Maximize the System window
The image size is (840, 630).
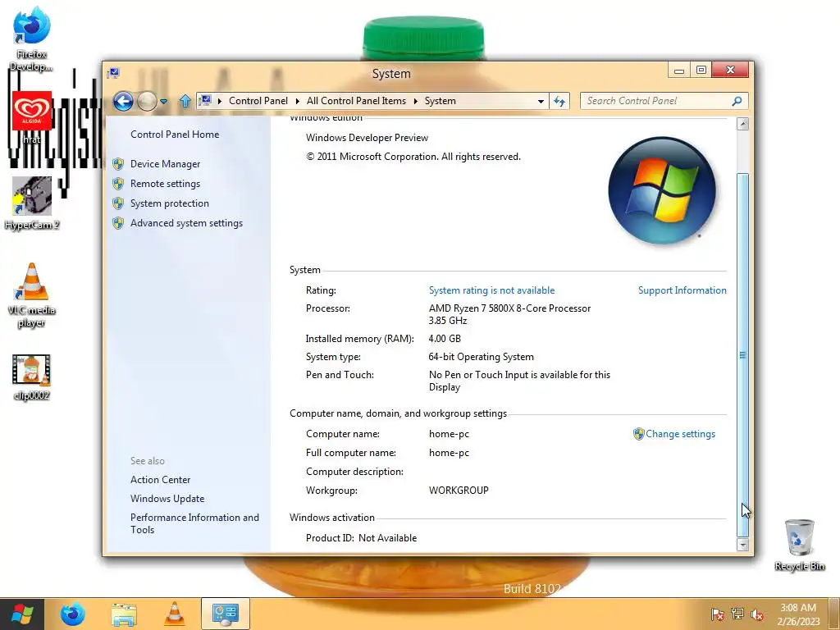pos(701,71)
